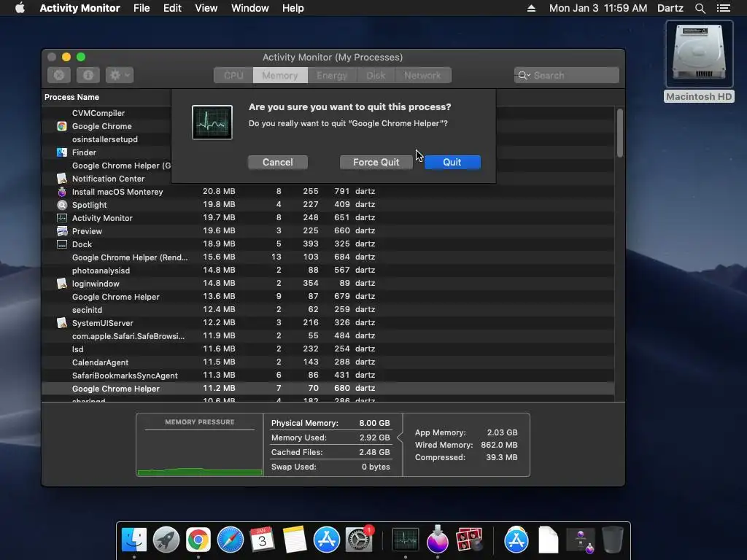Click the Memory Pressure graph

(x=200, y=445)
